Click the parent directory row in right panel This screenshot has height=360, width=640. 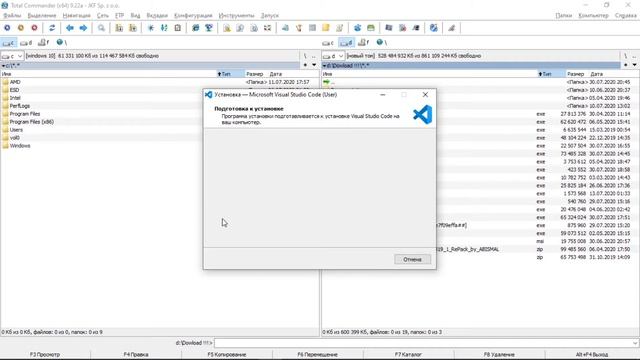(x=480, y=82)
